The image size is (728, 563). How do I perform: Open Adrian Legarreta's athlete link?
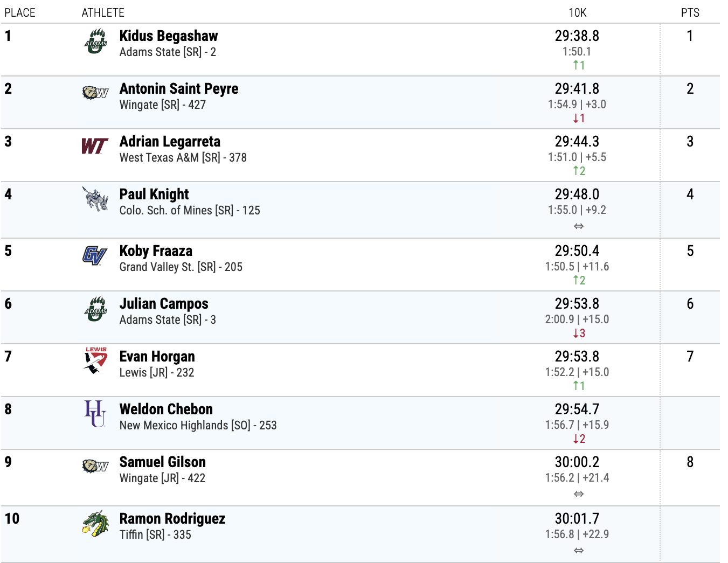[x=170, y=142]
